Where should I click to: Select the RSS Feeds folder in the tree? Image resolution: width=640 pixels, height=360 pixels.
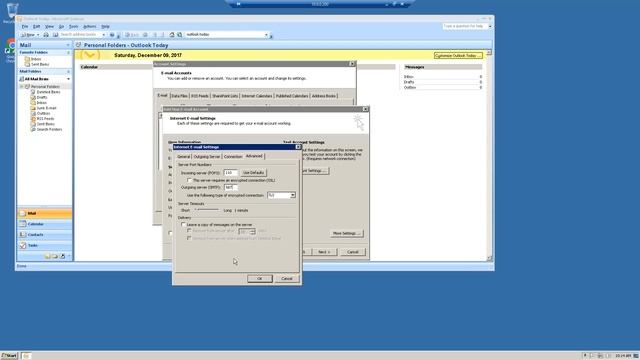[x=45, y=119]
